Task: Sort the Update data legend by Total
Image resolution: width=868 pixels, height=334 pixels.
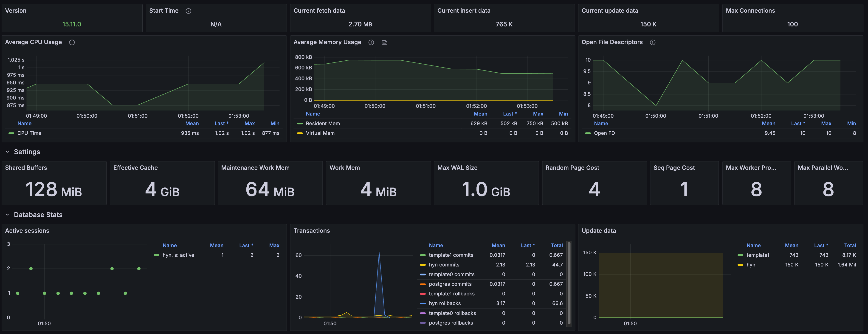Action: point(849,245)
